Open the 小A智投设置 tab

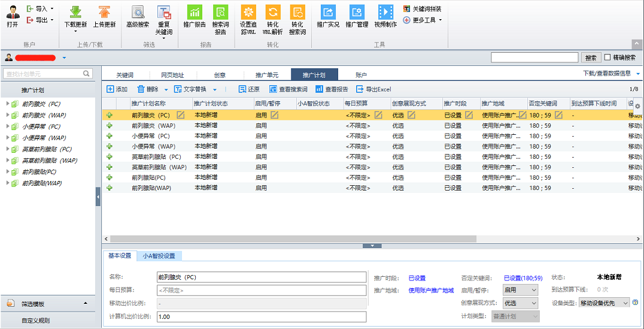click(x=159, y=256)
